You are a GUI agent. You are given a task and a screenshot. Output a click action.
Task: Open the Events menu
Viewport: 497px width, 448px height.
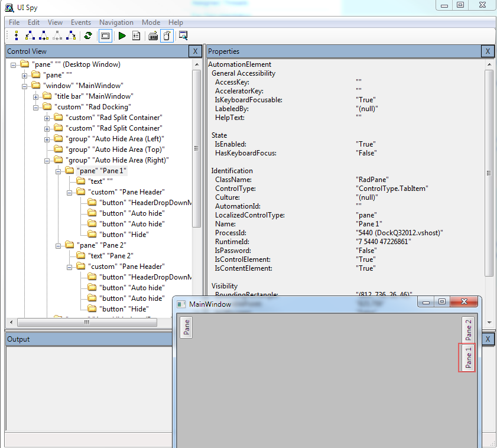pos(81,22)
